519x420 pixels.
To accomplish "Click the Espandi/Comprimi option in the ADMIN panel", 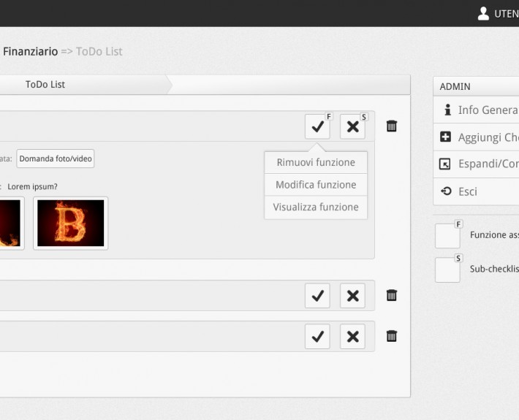I will (x=476, y=164).
